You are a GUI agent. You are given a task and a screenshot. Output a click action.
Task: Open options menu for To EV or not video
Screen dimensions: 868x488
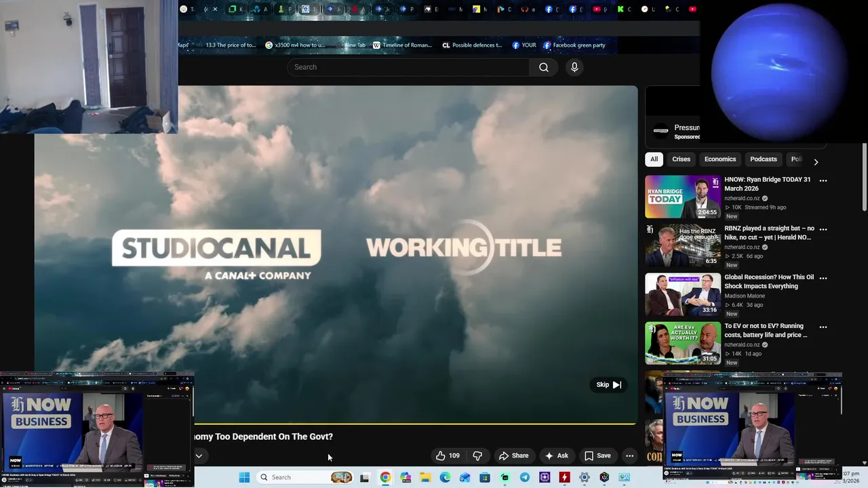[x=823, y=327]
